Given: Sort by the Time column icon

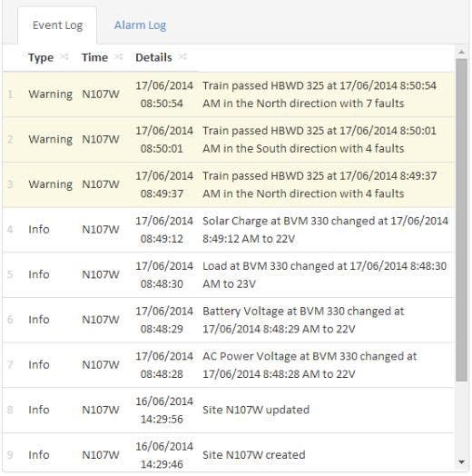Looking at the screenshot, I should 118,56.
